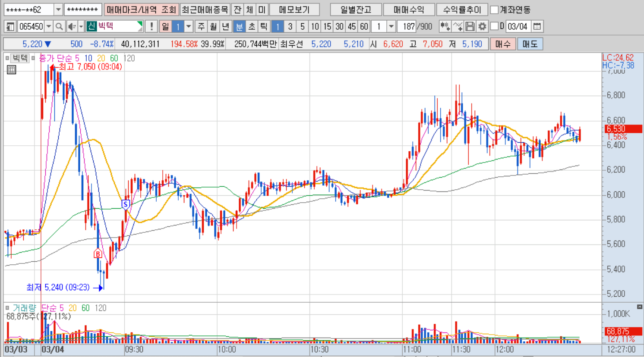Open the stock code 065450 dropdown

[49, 27]
